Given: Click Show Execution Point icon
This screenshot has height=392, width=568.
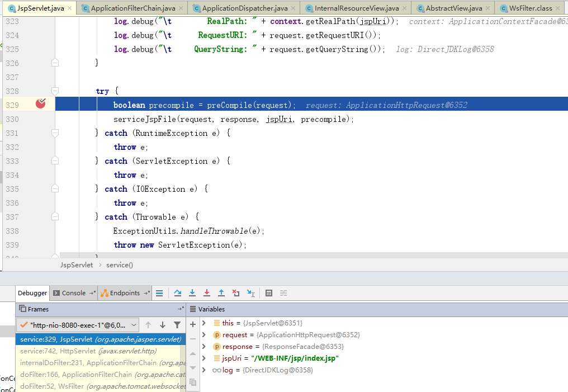Looking at the screenshot, I should 159,293.
